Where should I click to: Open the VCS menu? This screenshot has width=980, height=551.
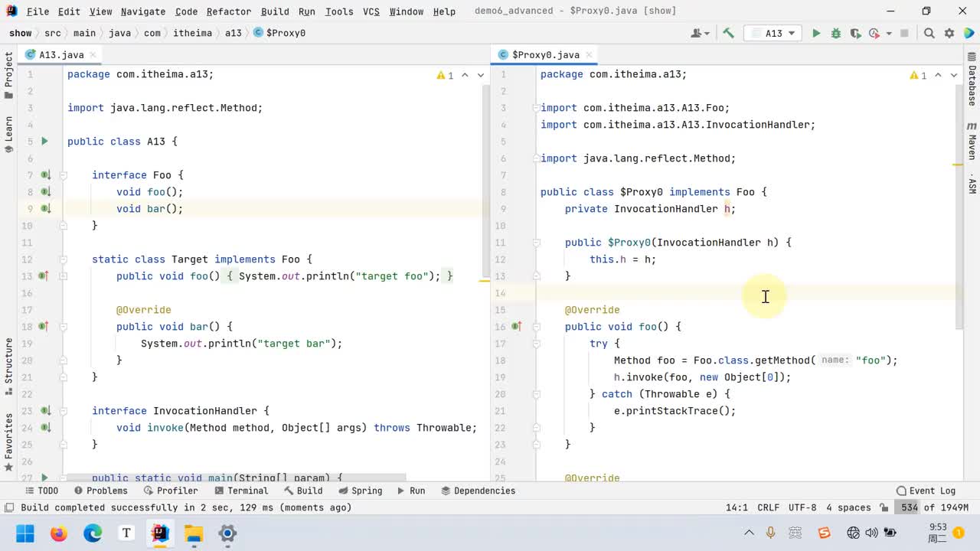[x=371, y=11]
